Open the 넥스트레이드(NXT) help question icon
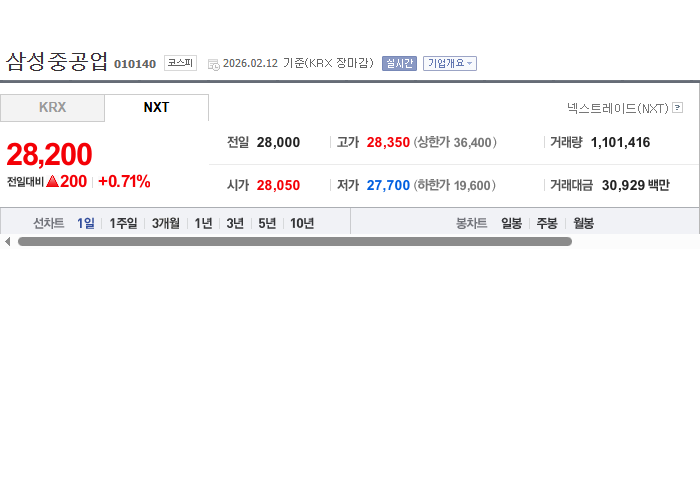The height and width of the screenshot is (490, 700). (677, 108)
